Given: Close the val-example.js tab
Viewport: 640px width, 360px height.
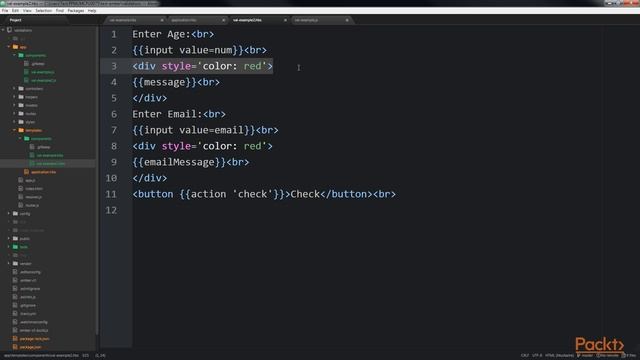Looking at the screenshot, I should tap(347, 20).
